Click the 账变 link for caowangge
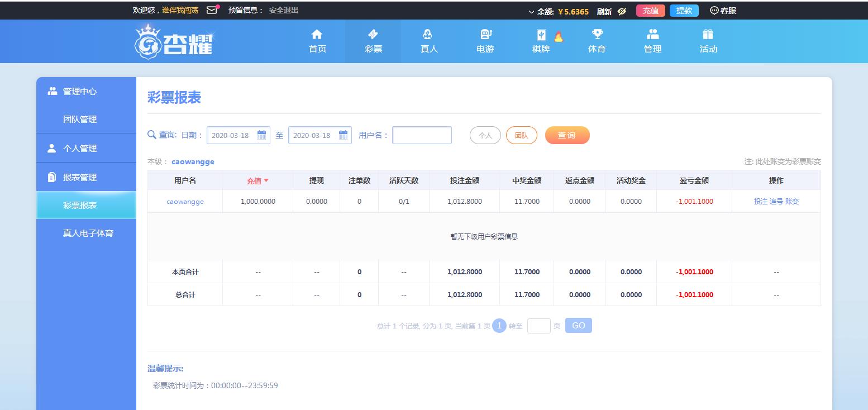 pos(792,202)
